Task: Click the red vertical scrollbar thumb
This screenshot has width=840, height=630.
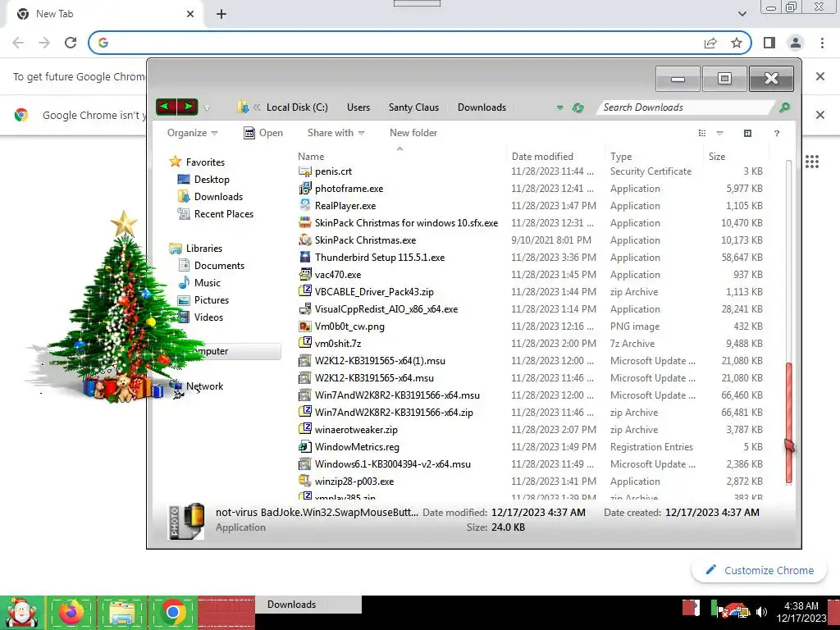Action: [x=788, y=423]
